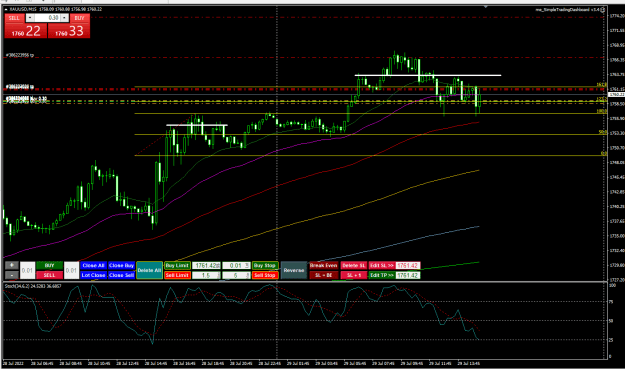Click the Sell Stop button
Screen dimensions: 625x369
(265, 275)
